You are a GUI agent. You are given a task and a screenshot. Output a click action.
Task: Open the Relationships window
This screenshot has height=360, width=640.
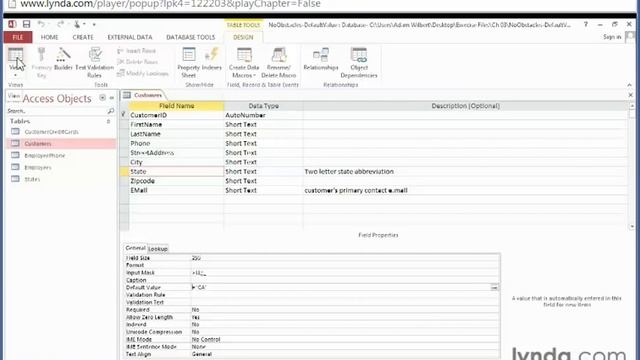click(321, 59)
